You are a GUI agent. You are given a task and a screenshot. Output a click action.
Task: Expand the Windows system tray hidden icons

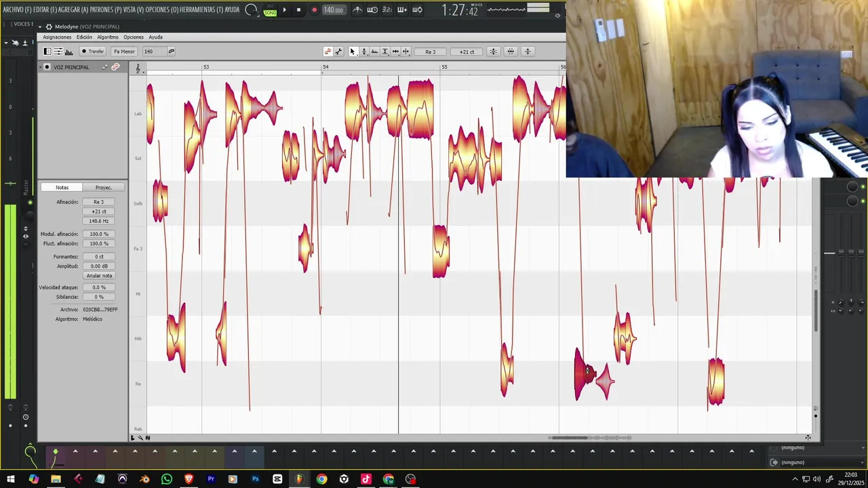[x=795, y=479]
